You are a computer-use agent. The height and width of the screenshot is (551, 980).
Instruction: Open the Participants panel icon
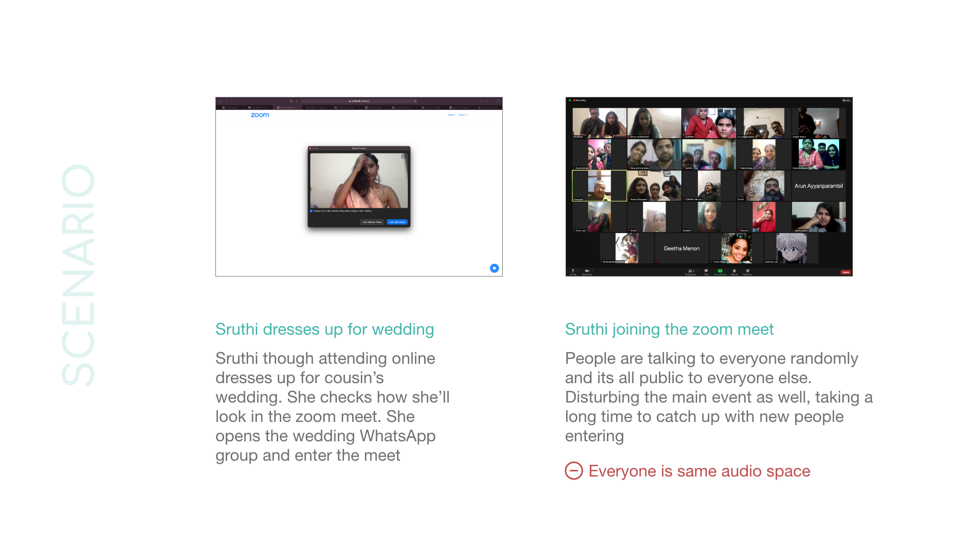click(x=690, y=271)
